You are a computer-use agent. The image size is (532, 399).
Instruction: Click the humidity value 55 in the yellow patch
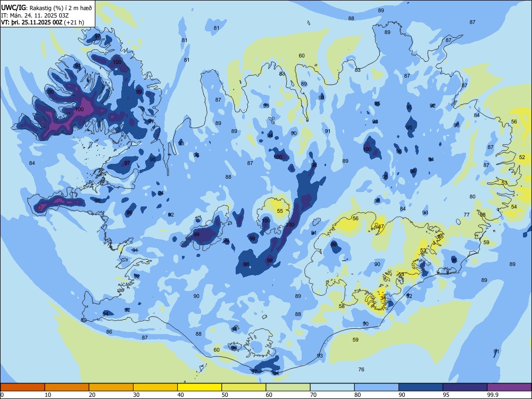280,211
